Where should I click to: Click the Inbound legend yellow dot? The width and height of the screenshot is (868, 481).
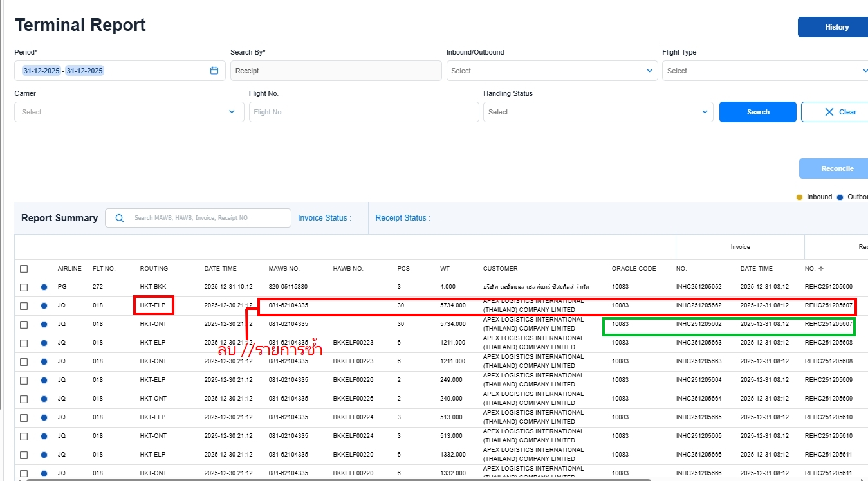(800, 197)
